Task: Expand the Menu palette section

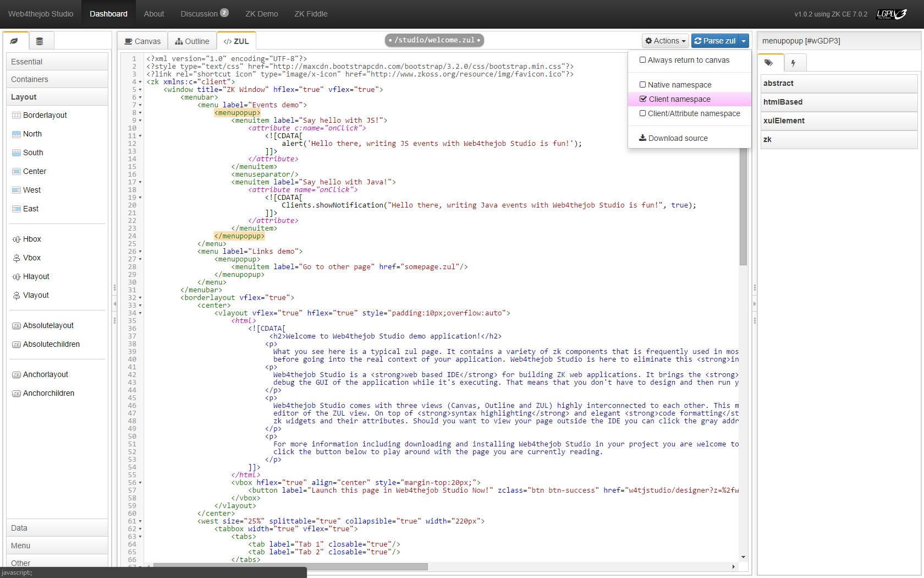Action: point(57,546)
